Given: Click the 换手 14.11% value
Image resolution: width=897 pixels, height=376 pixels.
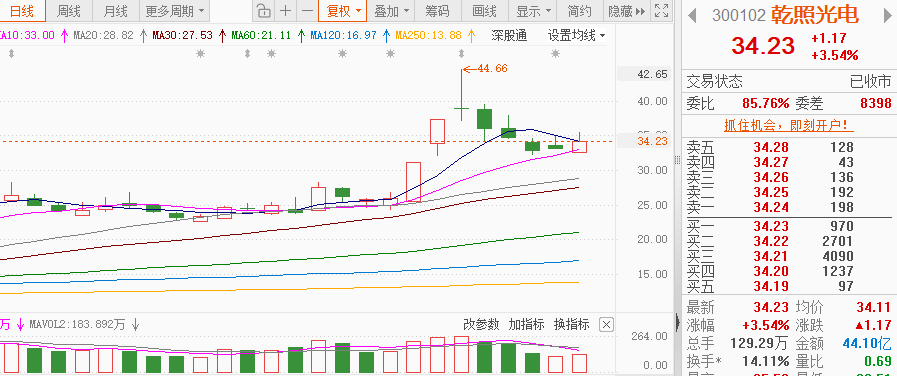Looking at the screenshot, I should (x=766, y=362).
